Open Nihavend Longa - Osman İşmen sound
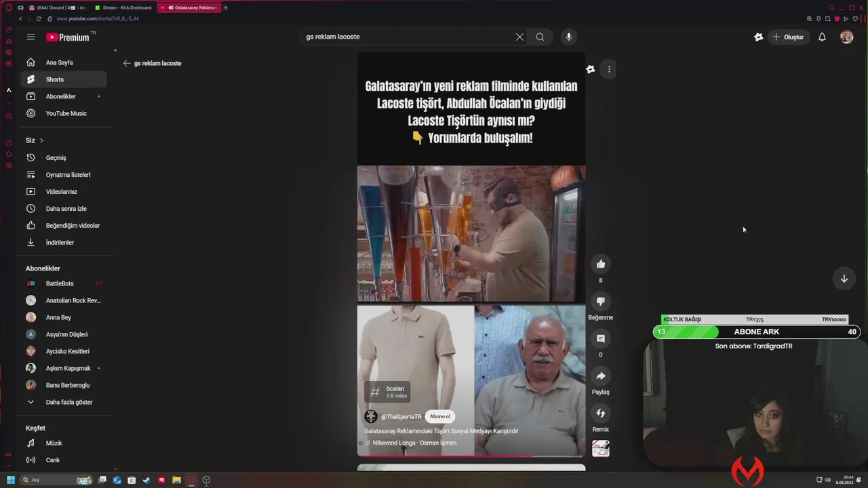Image resolution: width=868 pixels, height=488 pixels. click(x=414, y=443)
